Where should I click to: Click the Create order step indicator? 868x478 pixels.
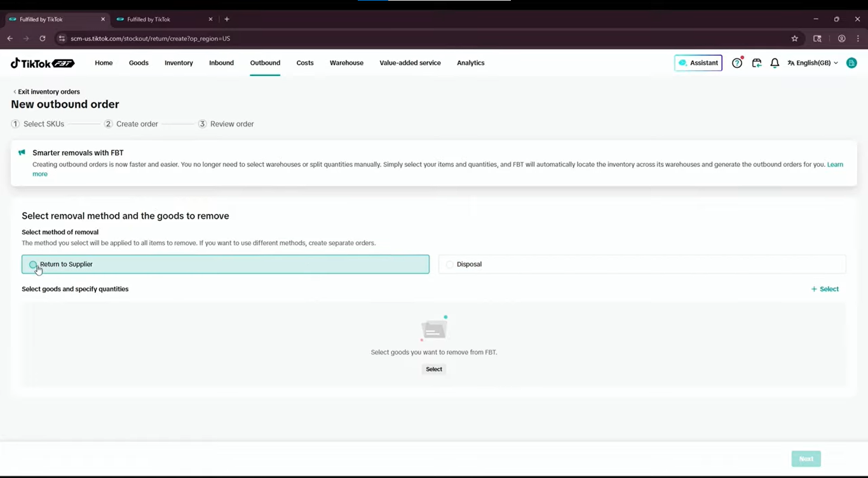coord(132,124)
